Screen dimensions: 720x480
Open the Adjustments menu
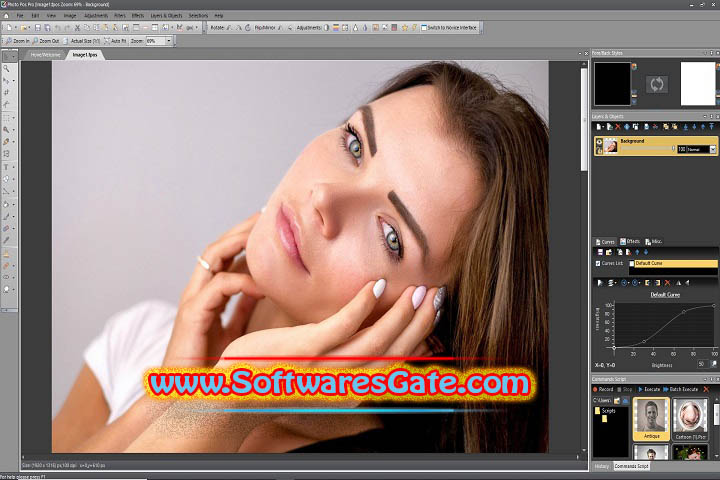point(96,16)
